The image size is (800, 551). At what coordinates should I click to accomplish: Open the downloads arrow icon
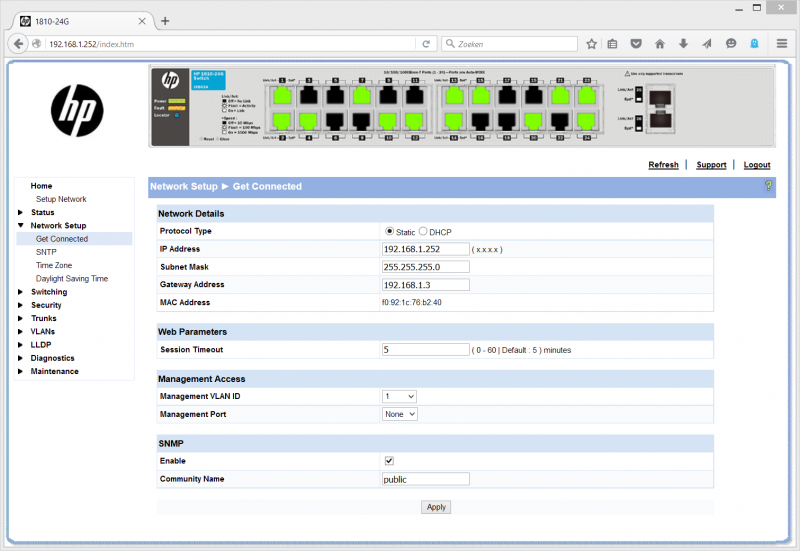[x=683, y=44]
